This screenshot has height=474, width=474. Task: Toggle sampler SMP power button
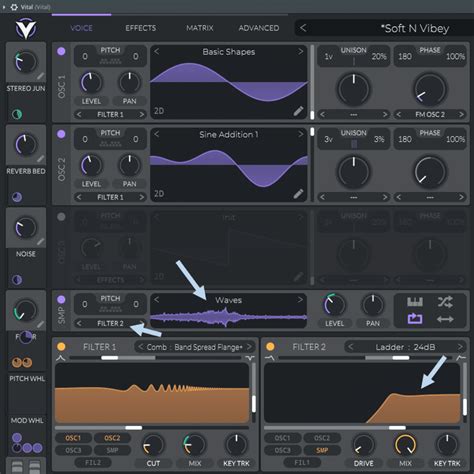tap(61, 299)
